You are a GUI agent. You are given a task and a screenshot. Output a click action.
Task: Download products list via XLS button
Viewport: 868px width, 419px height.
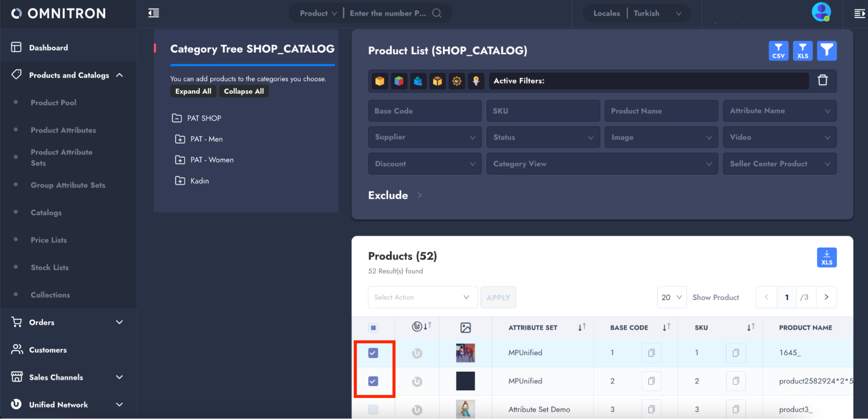826,257
